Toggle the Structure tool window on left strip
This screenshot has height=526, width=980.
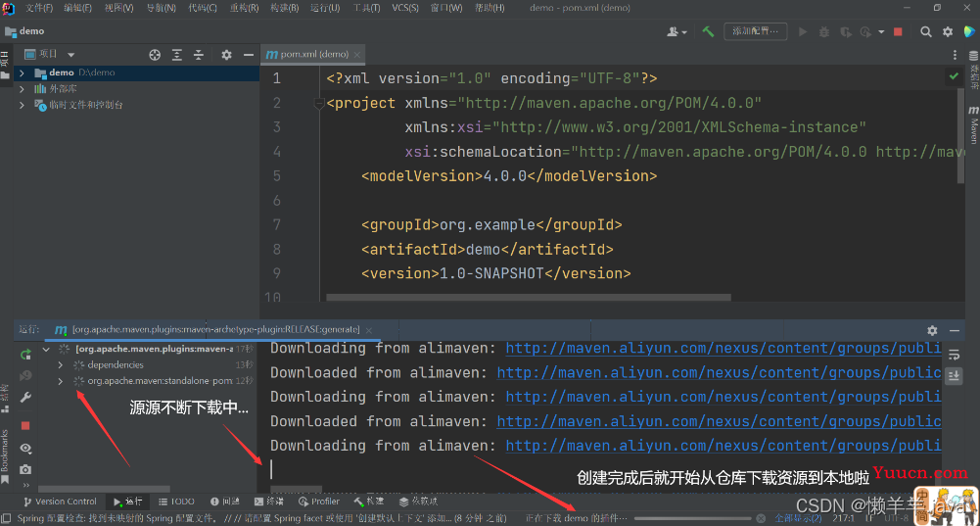(5, 399)
